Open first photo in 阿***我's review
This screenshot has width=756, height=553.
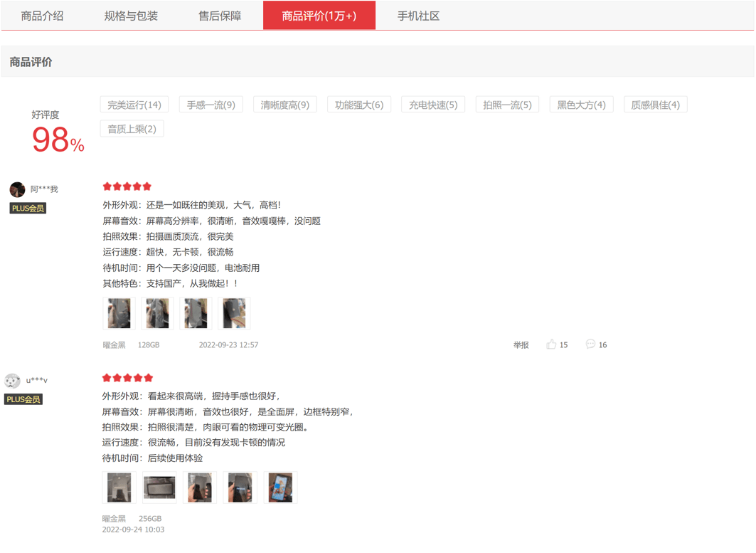[x=119, y=313]
